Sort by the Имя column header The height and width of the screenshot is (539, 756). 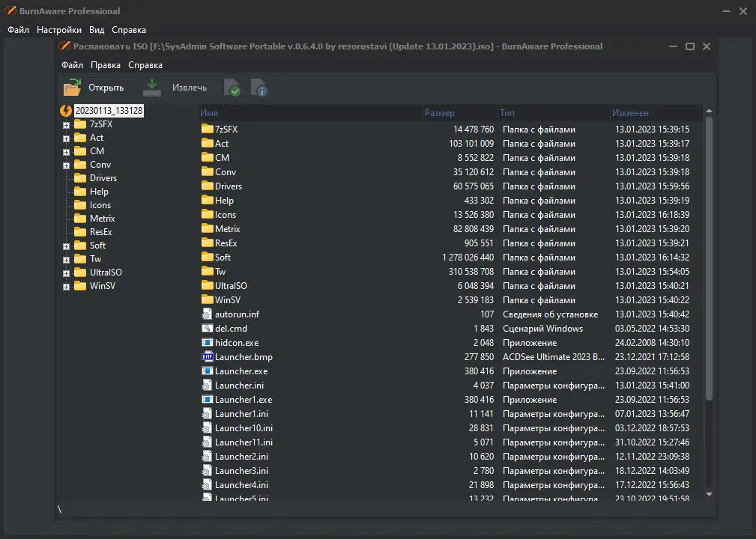[x=310, y=113]
